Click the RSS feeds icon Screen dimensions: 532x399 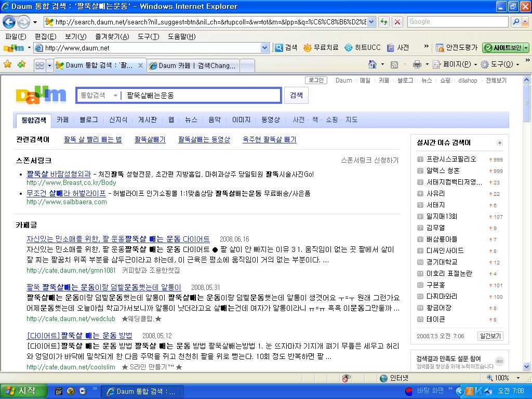pyautogui.click(x=394, y=64)
